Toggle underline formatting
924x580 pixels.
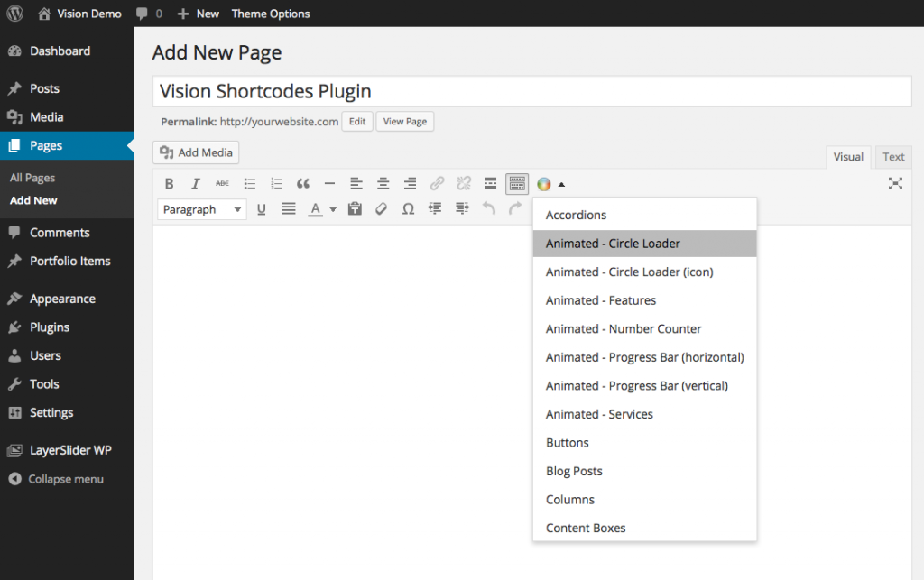(x=261, y=209)
